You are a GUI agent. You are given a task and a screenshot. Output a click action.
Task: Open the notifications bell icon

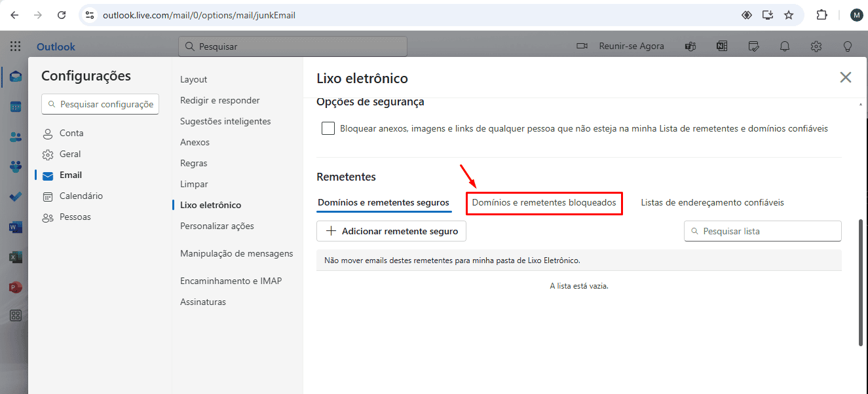[784, 46]
